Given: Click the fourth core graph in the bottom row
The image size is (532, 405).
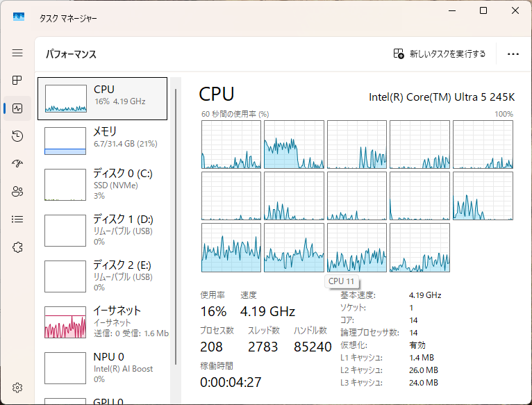Looking at the screenshot, I should coord(419,247).
